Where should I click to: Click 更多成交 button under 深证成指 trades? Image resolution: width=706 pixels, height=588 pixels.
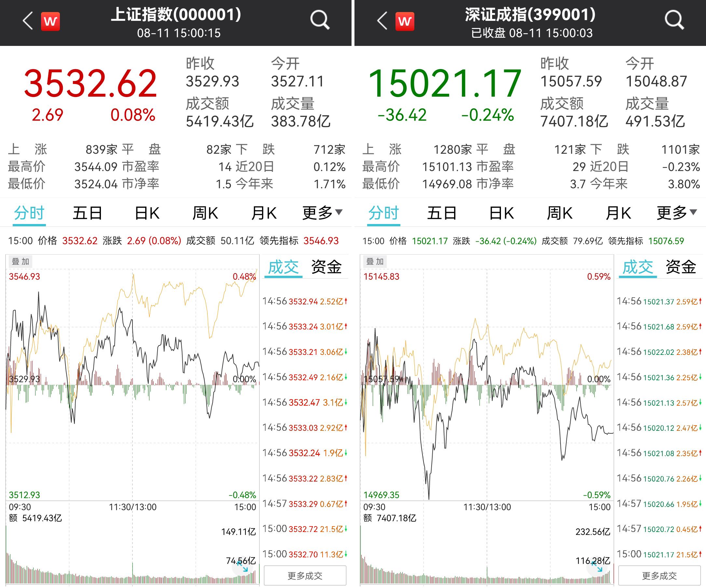659,576
